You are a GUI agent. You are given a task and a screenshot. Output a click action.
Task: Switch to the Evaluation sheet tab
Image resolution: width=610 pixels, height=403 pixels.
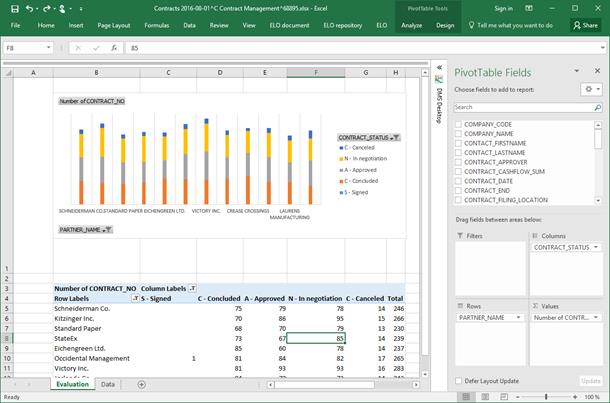coord(73,384)
